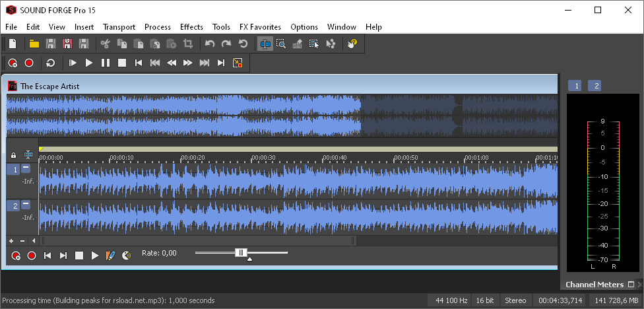Open a file with the yellow folder icon
The height and width of the screenshot is (309, 644).
pos(34,44)
